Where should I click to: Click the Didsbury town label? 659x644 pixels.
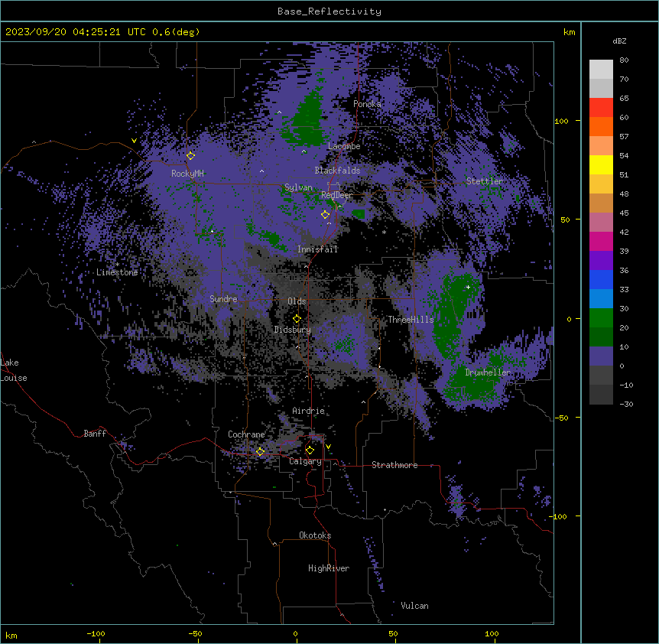click(x=293, y=330)
